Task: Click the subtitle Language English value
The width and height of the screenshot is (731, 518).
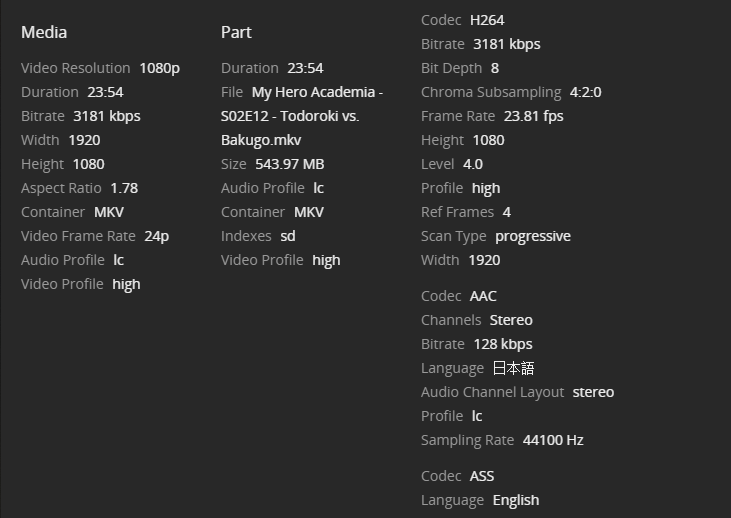Action: point(515,500)
